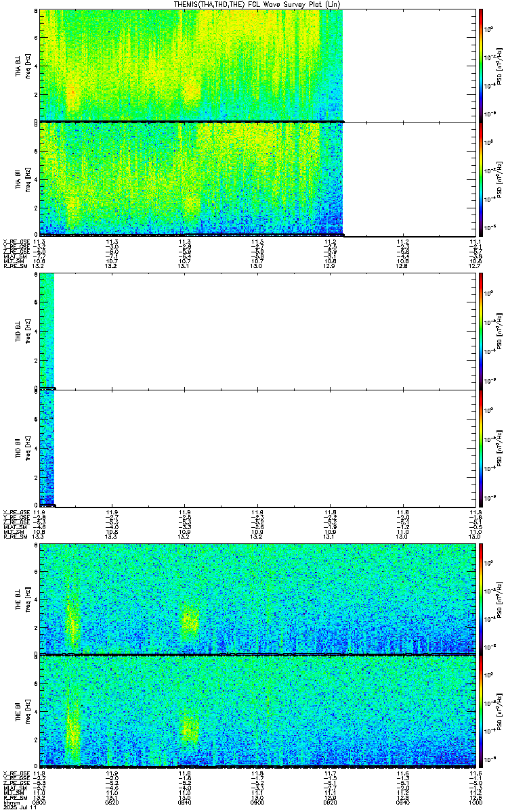Click the THD B-perpendicular freq [Hz] axis label

28,330
